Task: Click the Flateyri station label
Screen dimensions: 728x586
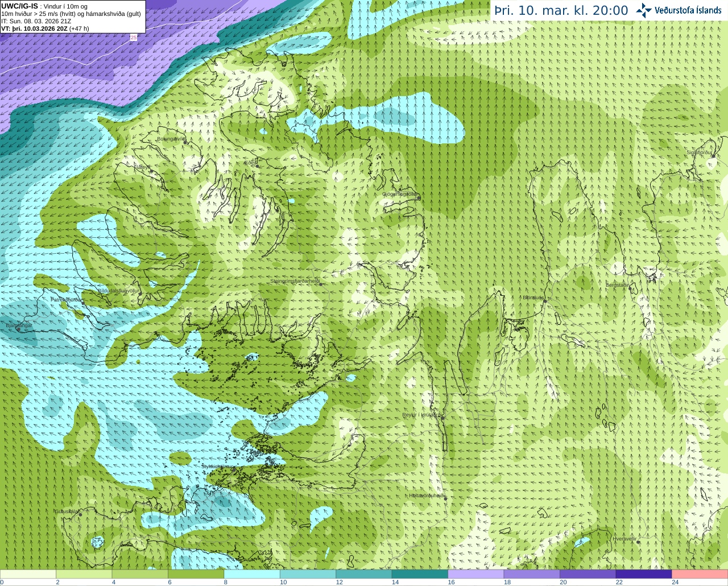Action: pos(142,167)
